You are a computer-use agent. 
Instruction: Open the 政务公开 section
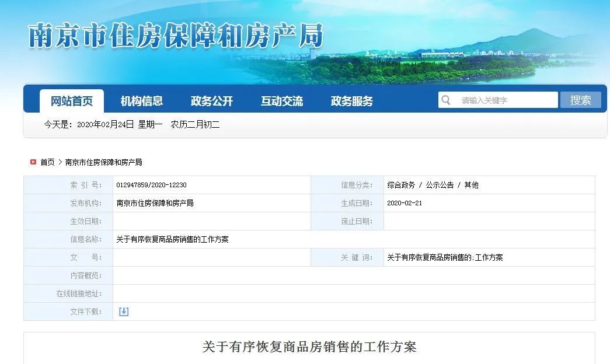tap(211, 100)
